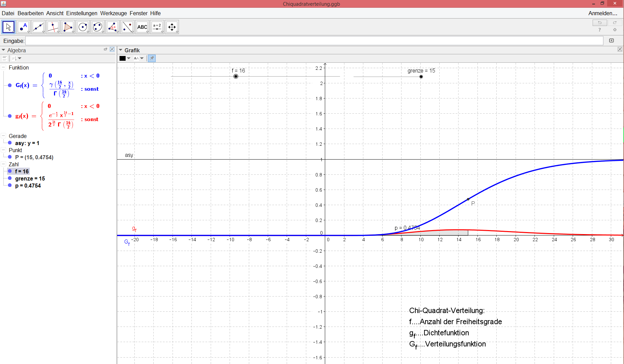Select the Move Graphics View tool

[x=172, y=27]
